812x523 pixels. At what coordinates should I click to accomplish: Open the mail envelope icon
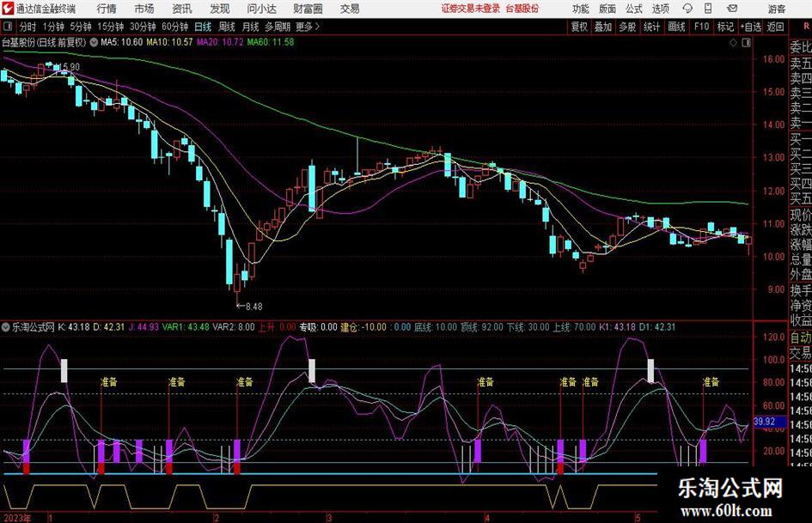[732, 9]
